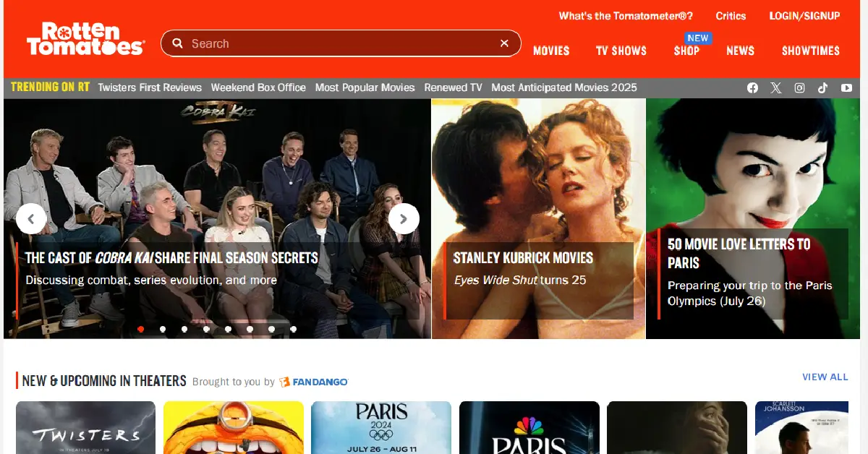The height and width of the screenshot is (454, 868).
Task: Open Cobra Kai cast final season headline
Action: [x=171, y=258]
